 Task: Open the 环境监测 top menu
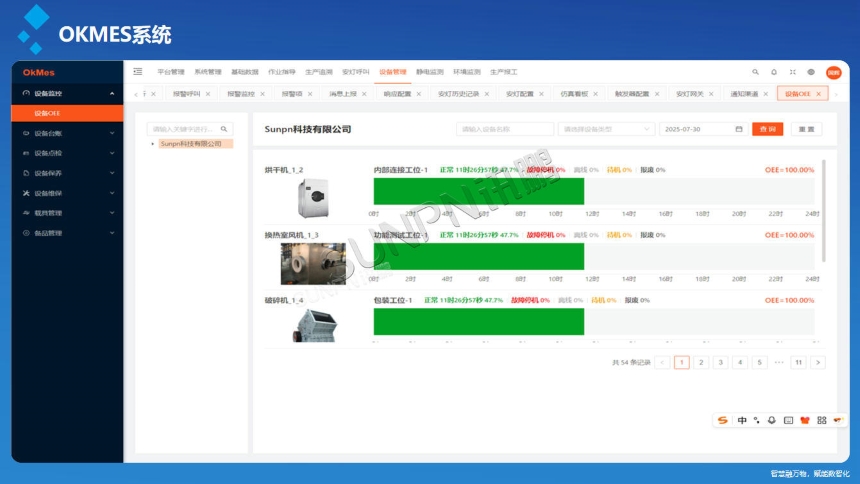tap(467, 72)
